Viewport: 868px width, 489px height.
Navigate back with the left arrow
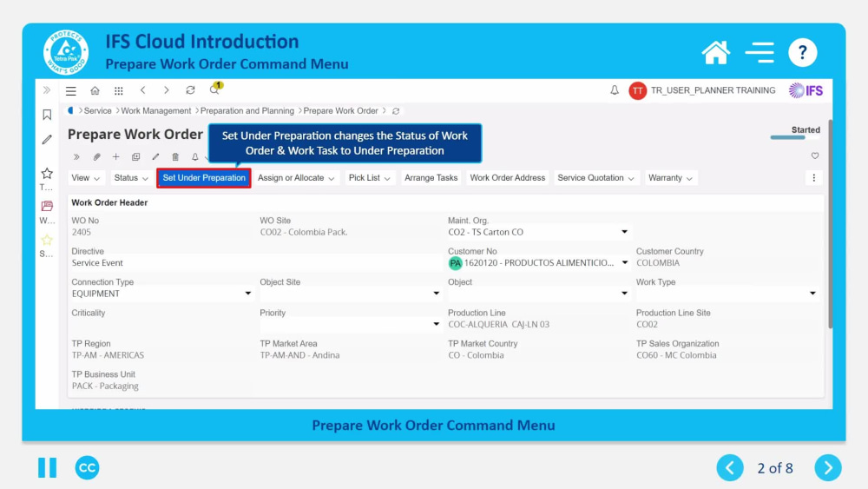[x=143, y=90]
